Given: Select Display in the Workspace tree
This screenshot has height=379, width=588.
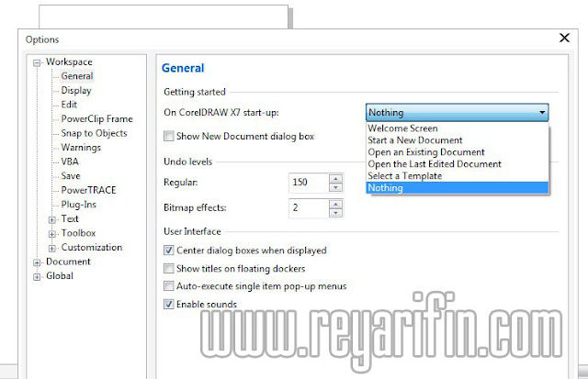Looking at the screenshot, I should pos(76,90).
